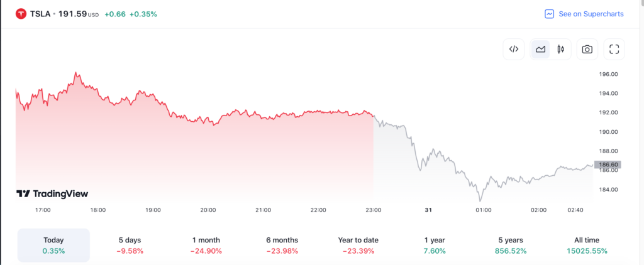Switch to candlestick chart style
Viewport: 644px width, 265px height.
[x=560, y=49]
